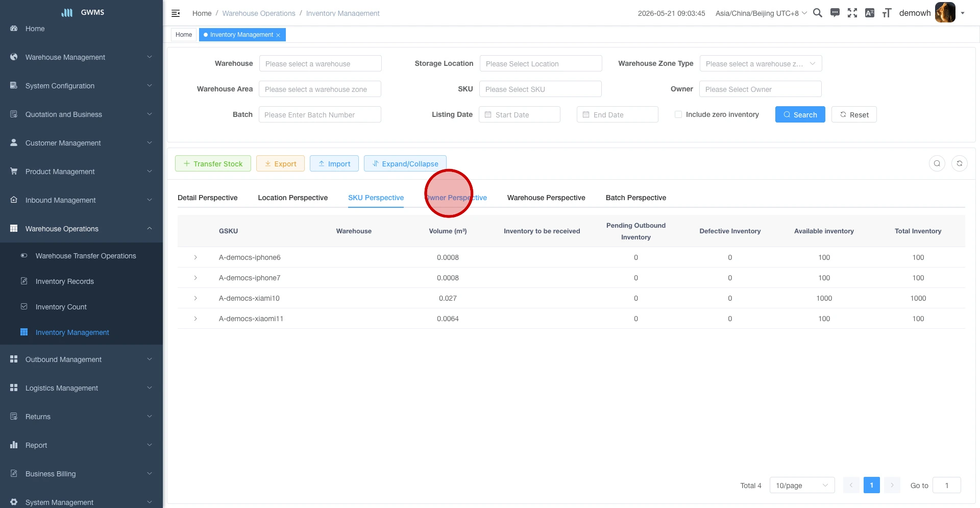This screenshot has height=508, width=980.
Task: Open the header search magnifier icon
Action: 817,13
